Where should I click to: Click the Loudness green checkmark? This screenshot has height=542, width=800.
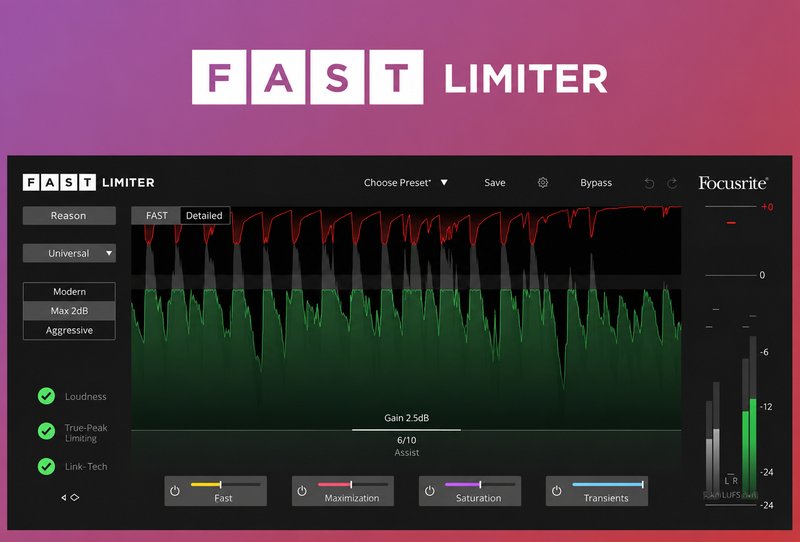coord(46,396)
